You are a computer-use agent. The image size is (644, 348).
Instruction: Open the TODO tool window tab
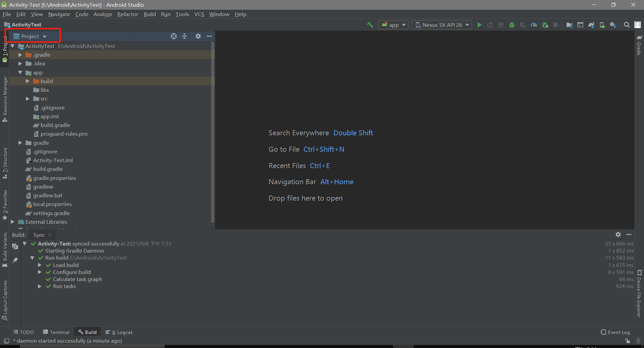(x=24, y=332)
